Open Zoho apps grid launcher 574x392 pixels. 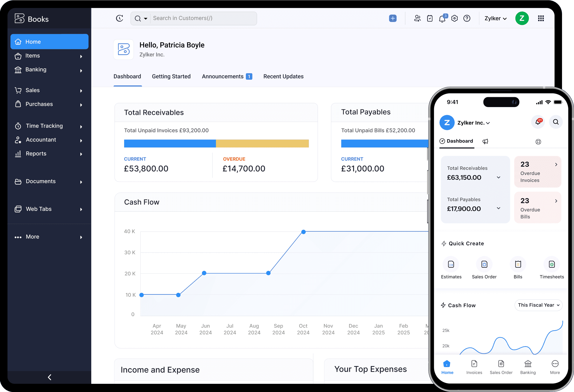541,18
